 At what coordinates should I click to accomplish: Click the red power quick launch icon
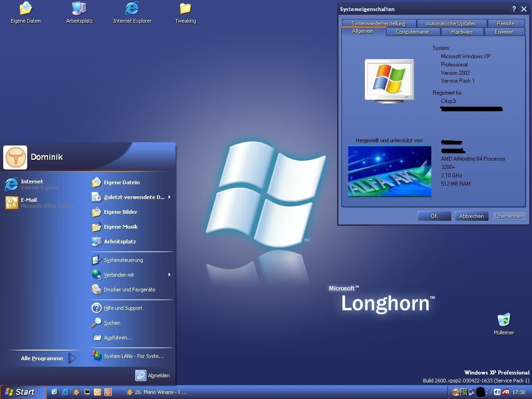(108, 392)
